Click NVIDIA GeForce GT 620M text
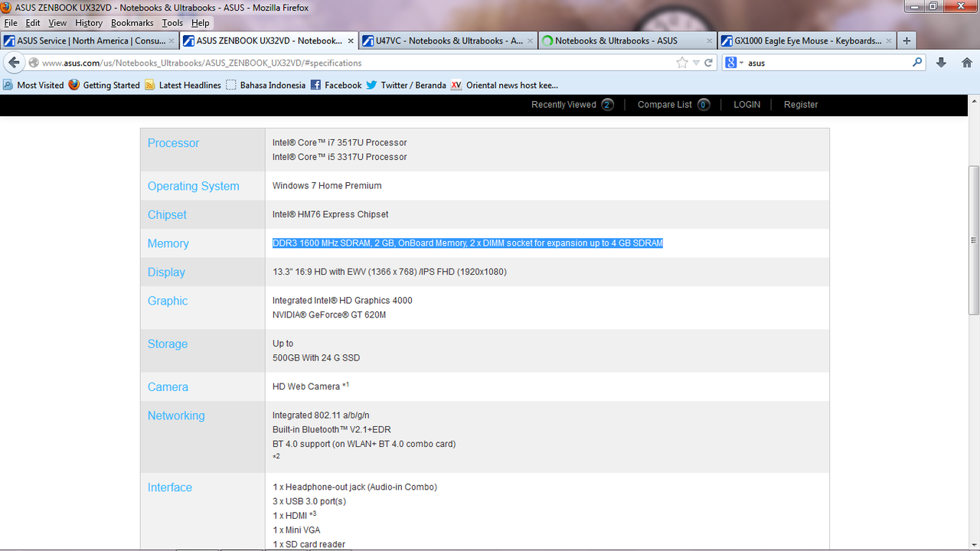 click(329, 315)
